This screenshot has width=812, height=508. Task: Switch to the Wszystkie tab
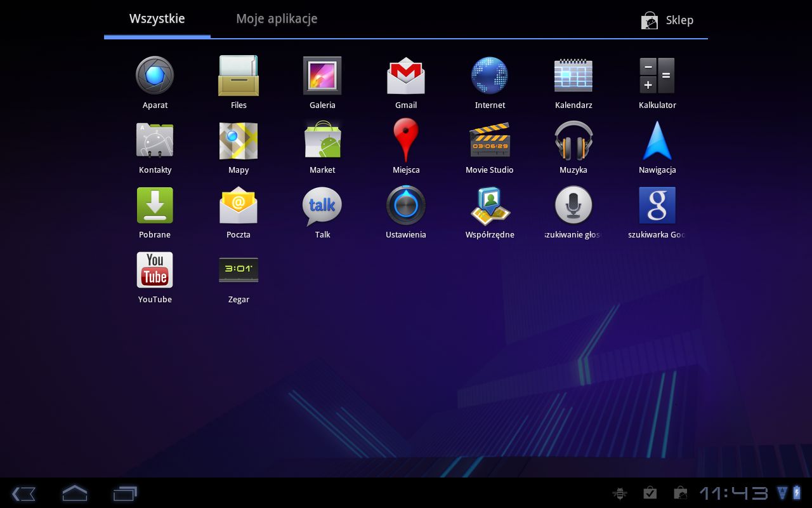click(157, 19)
